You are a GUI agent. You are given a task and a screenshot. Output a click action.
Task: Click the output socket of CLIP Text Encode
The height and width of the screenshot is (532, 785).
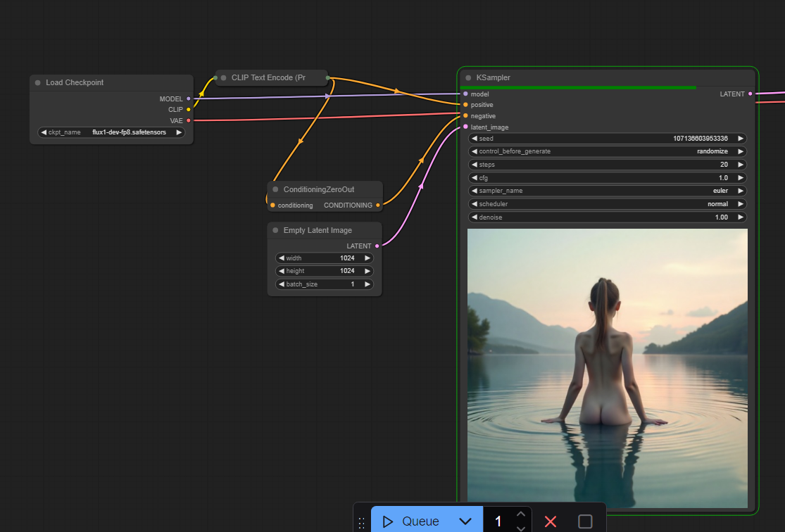pyautogui.click(x=328, y=77)
